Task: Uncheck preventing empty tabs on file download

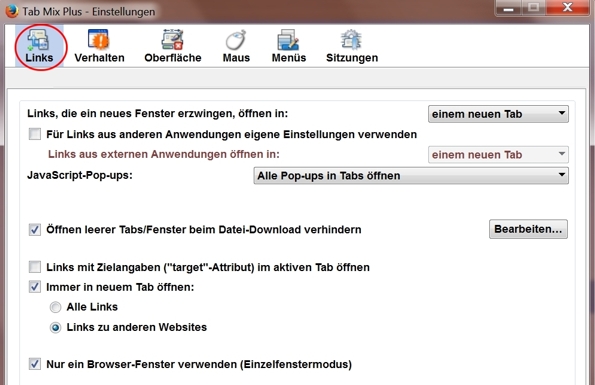Action: click(x=35, y=229)
